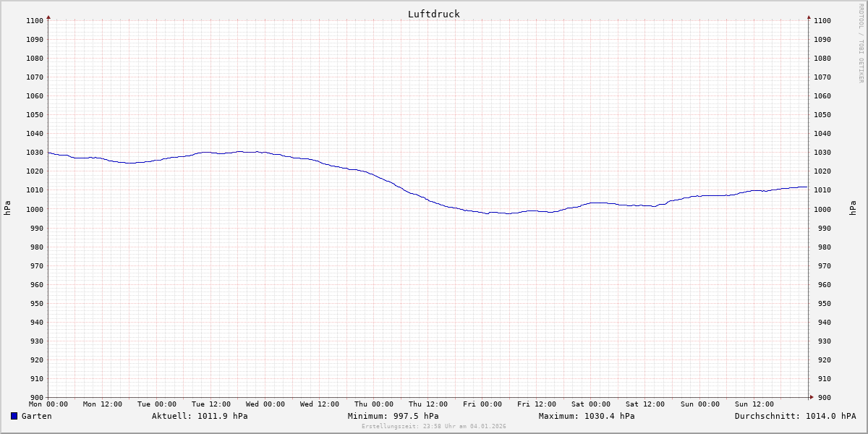Click the Durchschnitt 1014.0 hPA value
Viewport: 868px width, 434px height.
coord(795,416)
